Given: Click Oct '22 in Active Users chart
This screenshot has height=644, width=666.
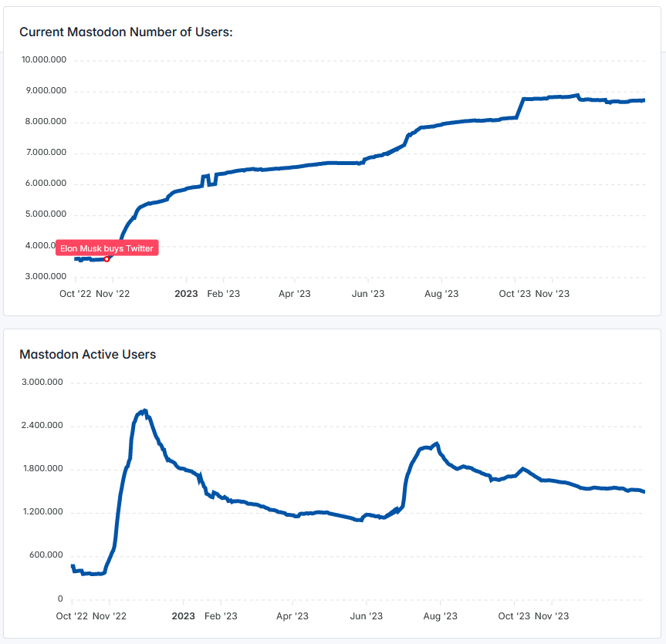Looking at the screenshot, I should pos(73,616).
